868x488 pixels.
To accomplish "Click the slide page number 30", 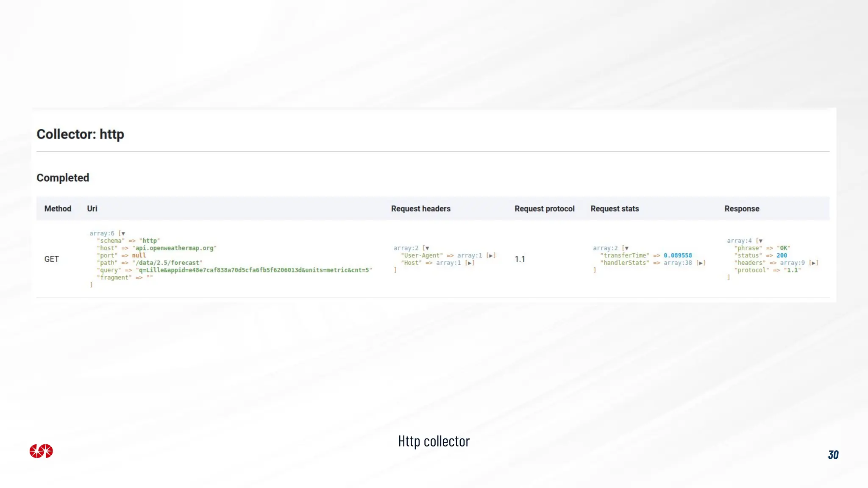I will [x=833, y=455].
